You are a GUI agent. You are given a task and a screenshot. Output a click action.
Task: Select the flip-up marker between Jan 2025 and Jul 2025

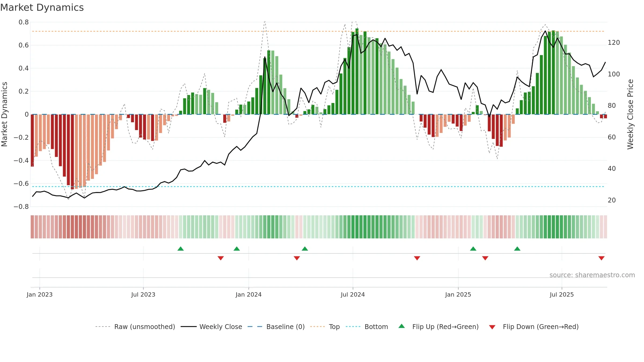click(517, 249)
